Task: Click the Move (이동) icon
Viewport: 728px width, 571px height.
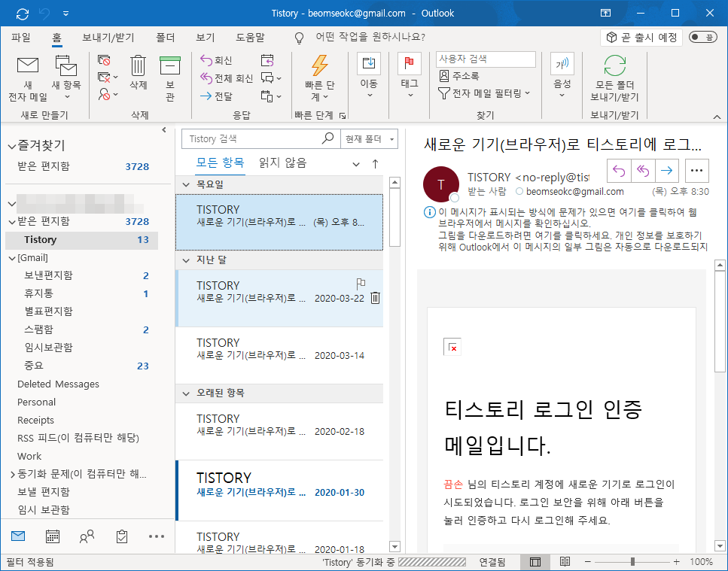Action: click(369, 63)
